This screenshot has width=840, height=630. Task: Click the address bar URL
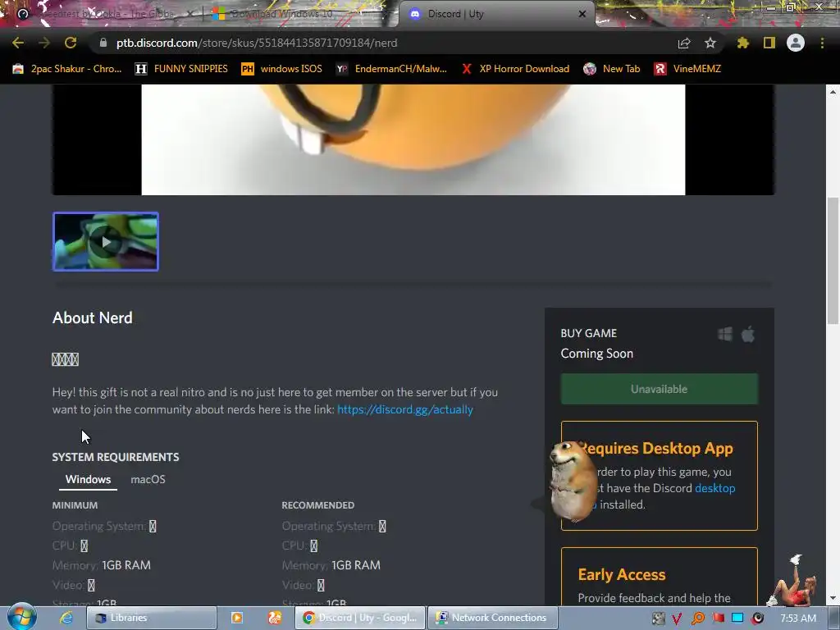[x=257, y=43]
